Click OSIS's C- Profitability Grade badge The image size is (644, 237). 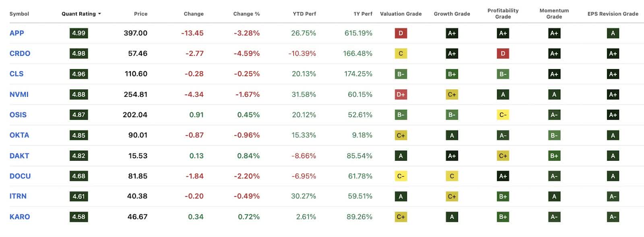pyautogui.click(x=503, y=115)
